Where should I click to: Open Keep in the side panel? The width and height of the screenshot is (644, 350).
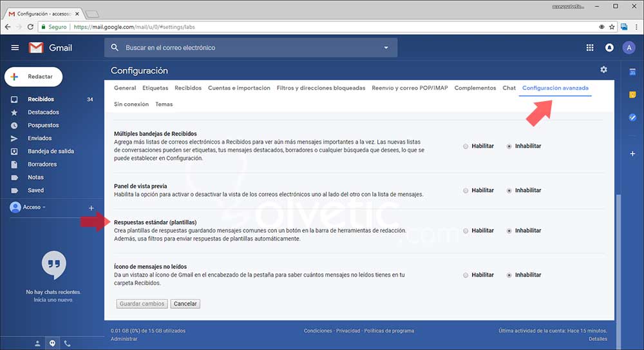632,95
